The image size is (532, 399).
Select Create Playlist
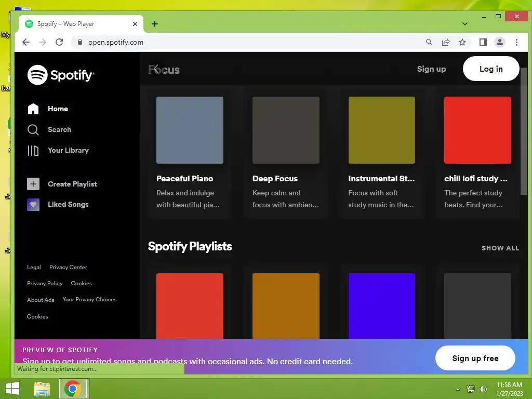point(72,184)
